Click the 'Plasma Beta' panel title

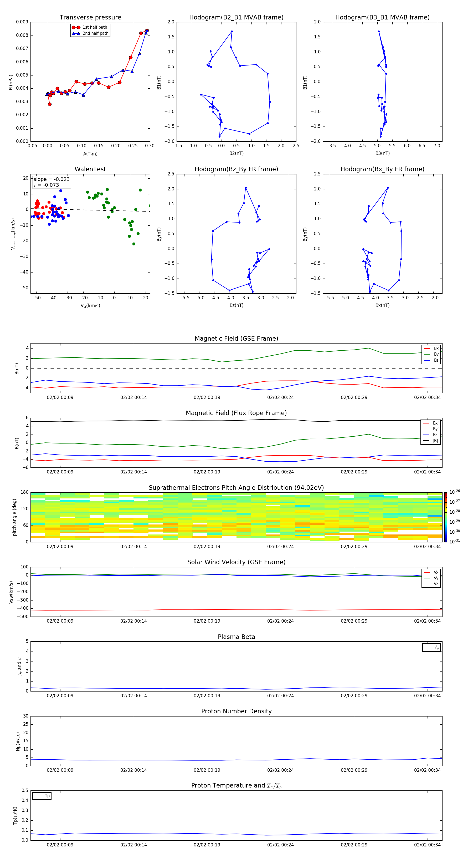236,637
